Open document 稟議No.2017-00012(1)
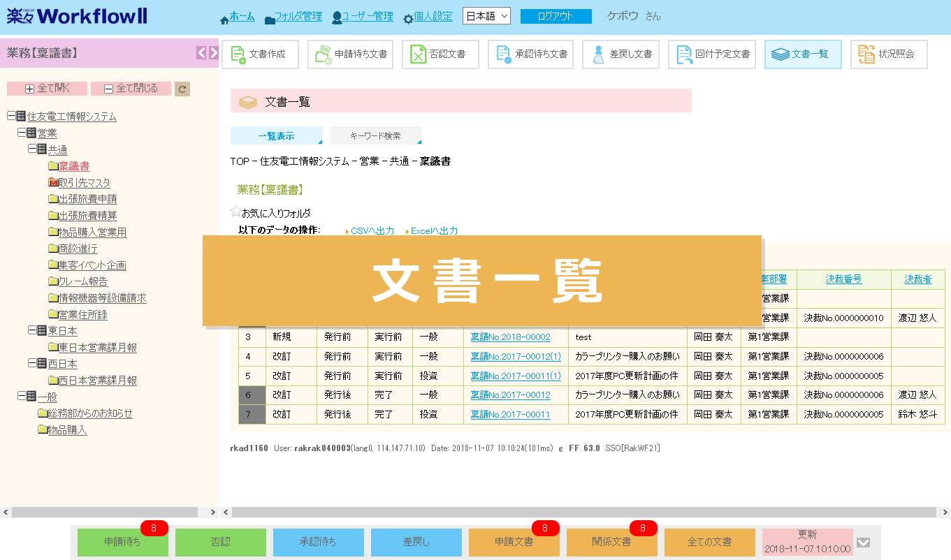This screenshot has height=560, width=951. tap(516, 356)
